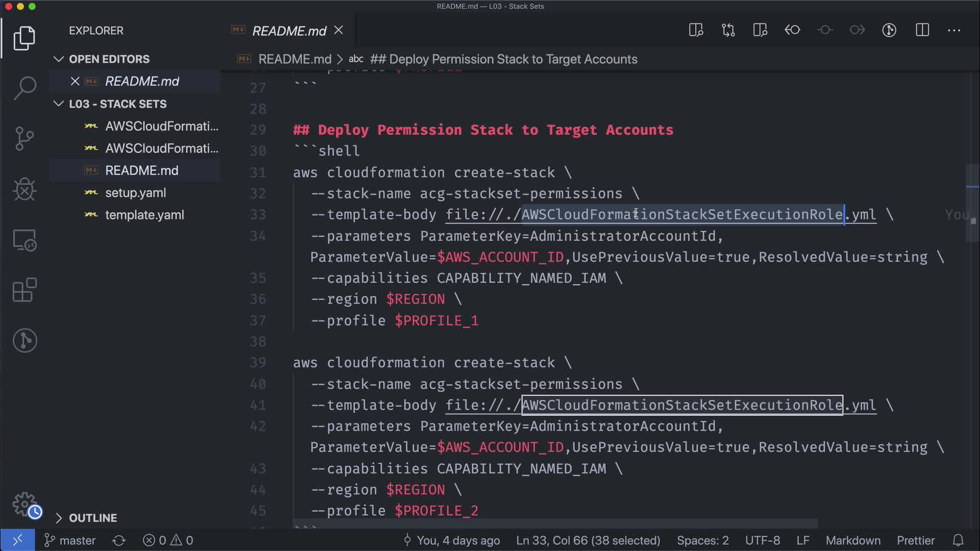
Task: Click the Open Preview to the Side icon
Action: tap(696, 30)
